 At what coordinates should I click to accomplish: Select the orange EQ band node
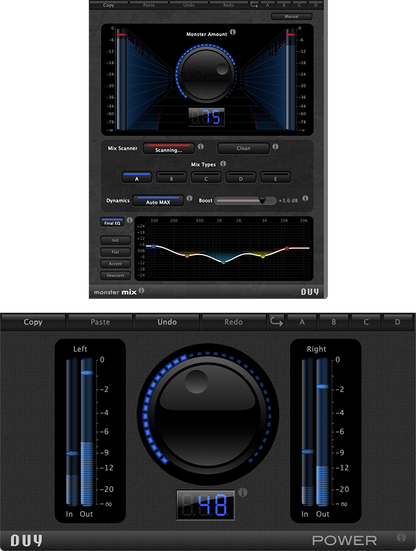(187, 256)
